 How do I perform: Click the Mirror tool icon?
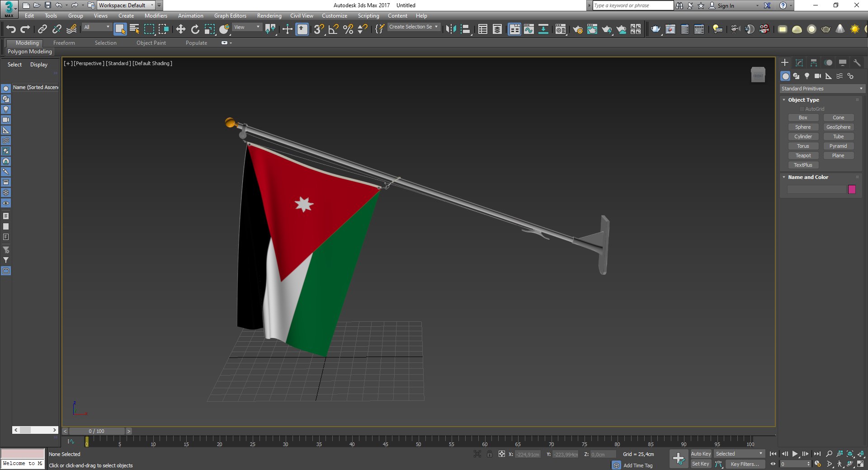coord(451,29)
